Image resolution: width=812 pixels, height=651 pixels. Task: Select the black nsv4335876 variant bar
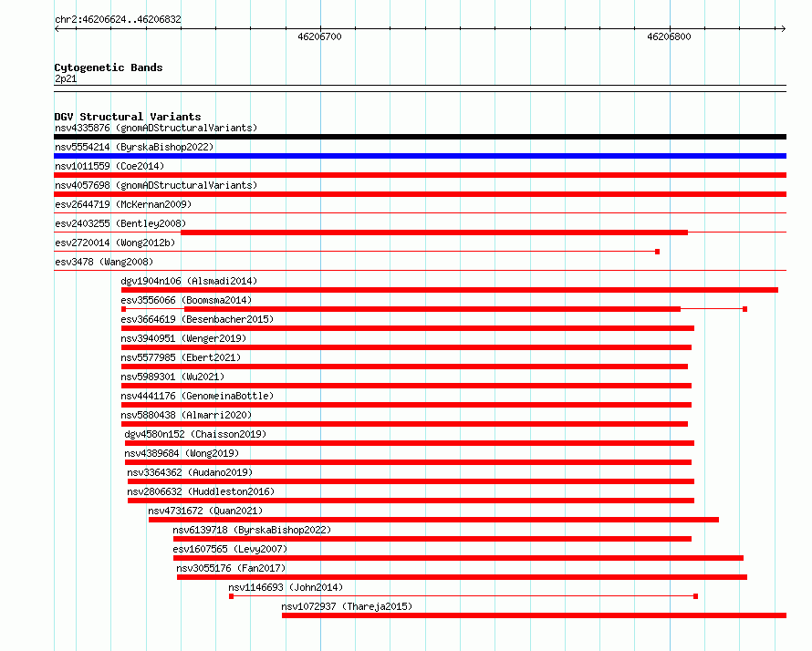(x=420, y=137)
